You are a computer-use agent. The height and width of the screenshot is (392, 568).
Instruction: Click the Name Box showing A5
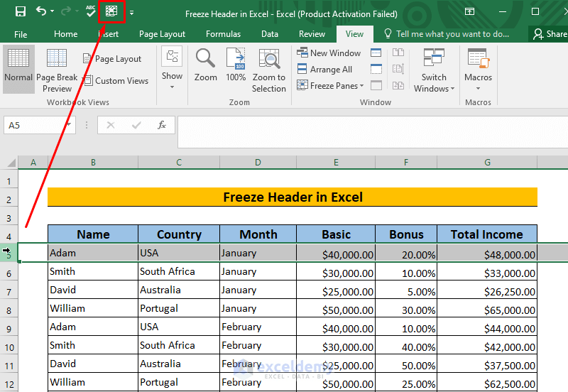pos(34,126)
